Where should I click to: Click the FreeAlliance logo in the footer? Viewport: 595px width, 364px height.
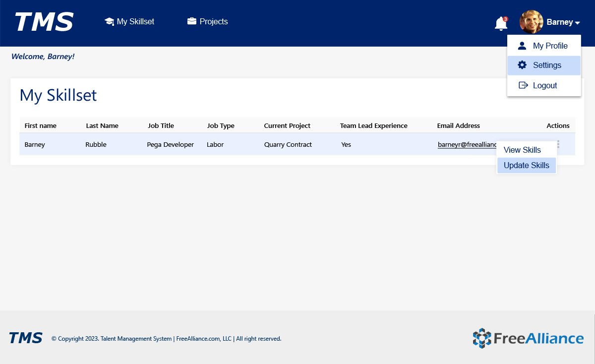528,338
